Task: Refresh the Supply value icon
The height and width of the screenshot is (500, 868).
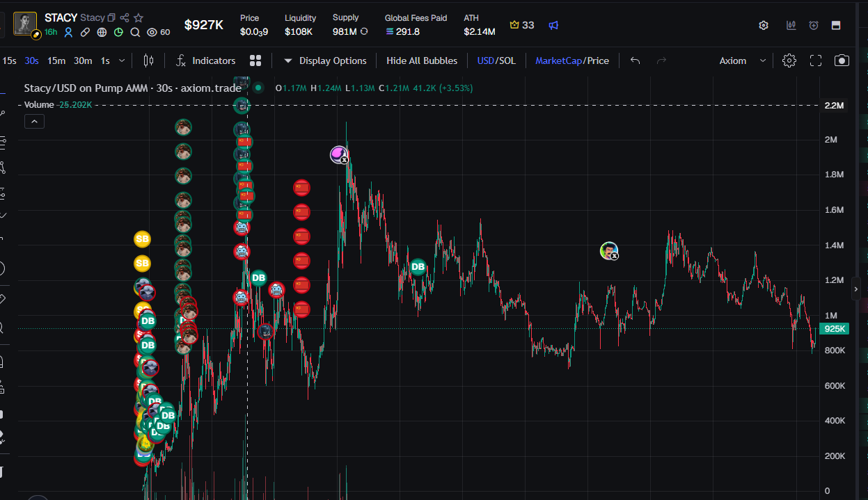Action: (x=363, y=31)
